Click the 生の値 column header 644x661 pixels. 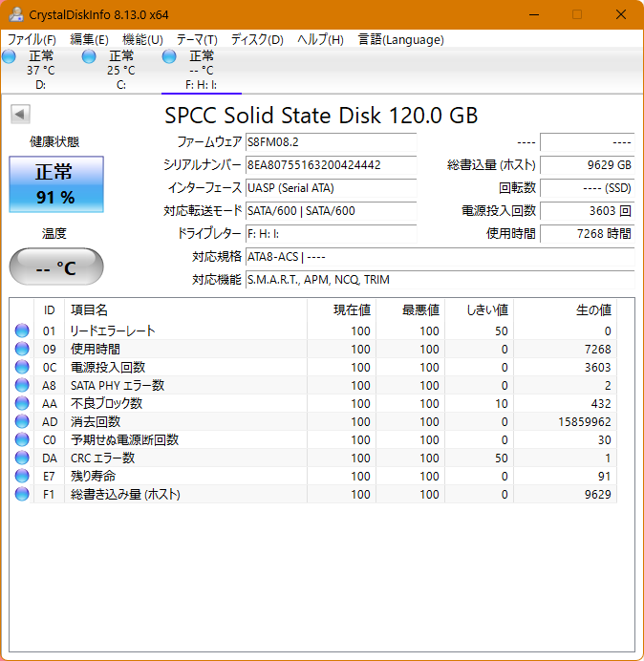565,310
